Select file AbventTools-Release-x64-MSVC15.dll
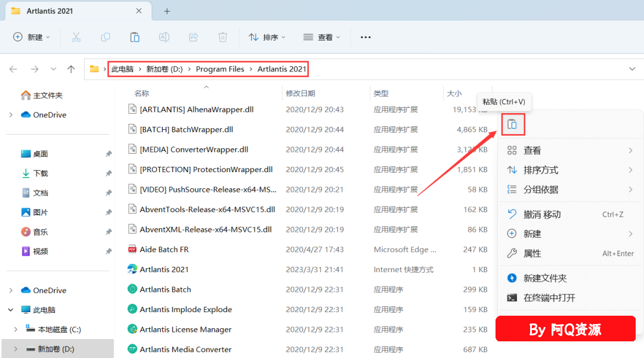 (x=208, y=210)
